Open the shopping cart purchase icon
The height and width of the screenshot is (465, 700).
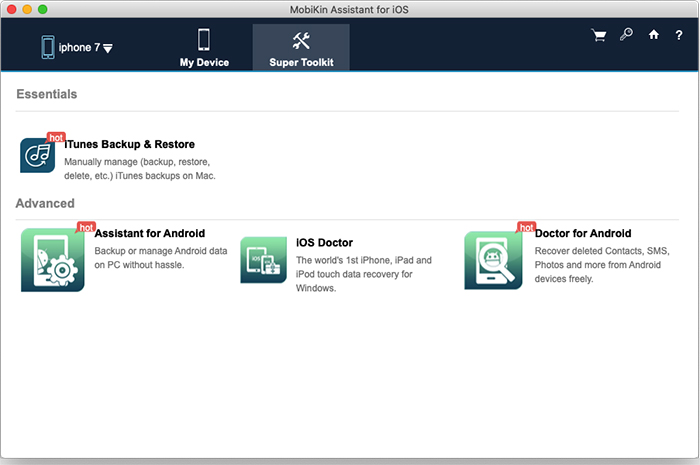pyautogui.click(x=599, y=35)
